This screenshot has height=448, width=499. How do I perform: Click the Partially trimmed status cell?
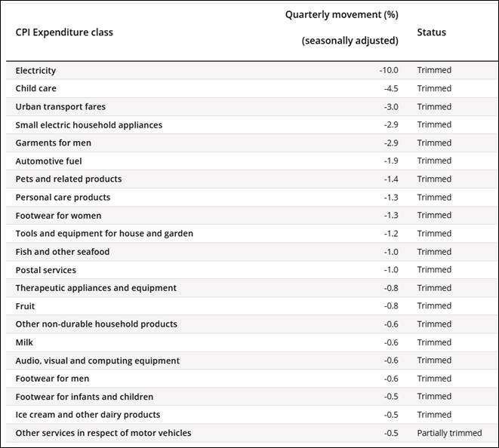point(449,433)
